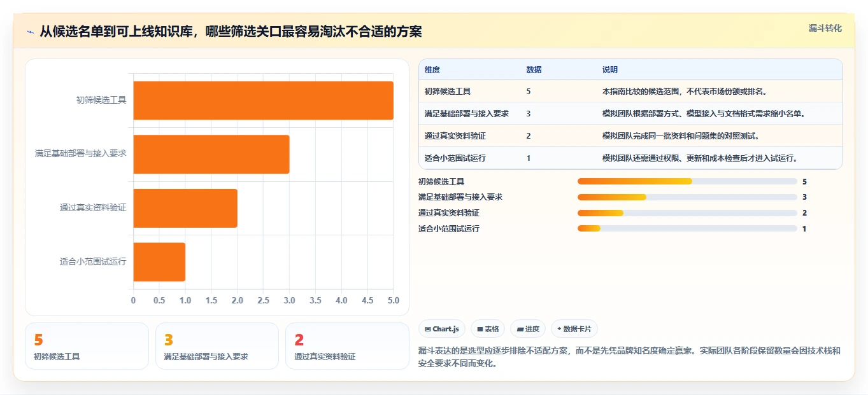Select the Chart.js chip
868x395 pixels.
pyautogui.click(x=441, y=329)
